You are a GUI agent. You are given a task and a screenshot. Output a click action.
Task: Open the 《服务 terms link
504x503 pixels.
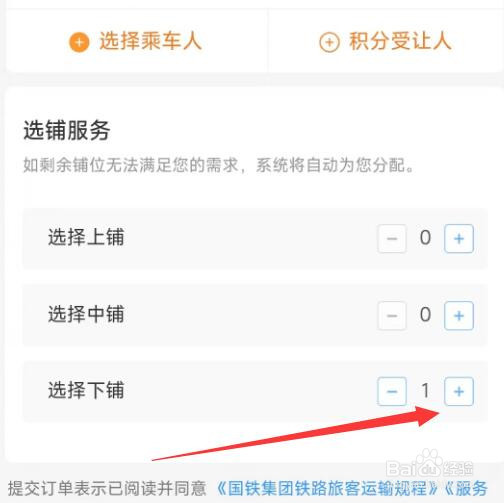tap(466, 489)
